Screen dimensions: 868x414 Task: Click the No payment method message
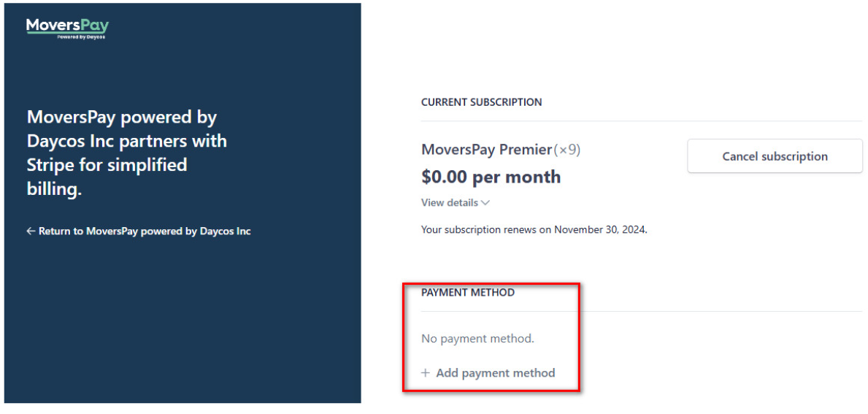click(x=477, y=339)
